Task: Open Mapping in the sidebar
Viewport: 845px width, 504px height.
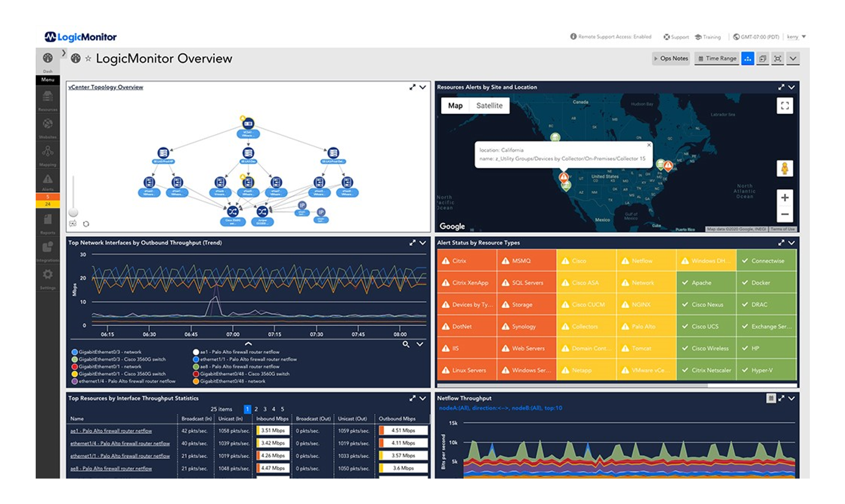Action: point(48,155)
